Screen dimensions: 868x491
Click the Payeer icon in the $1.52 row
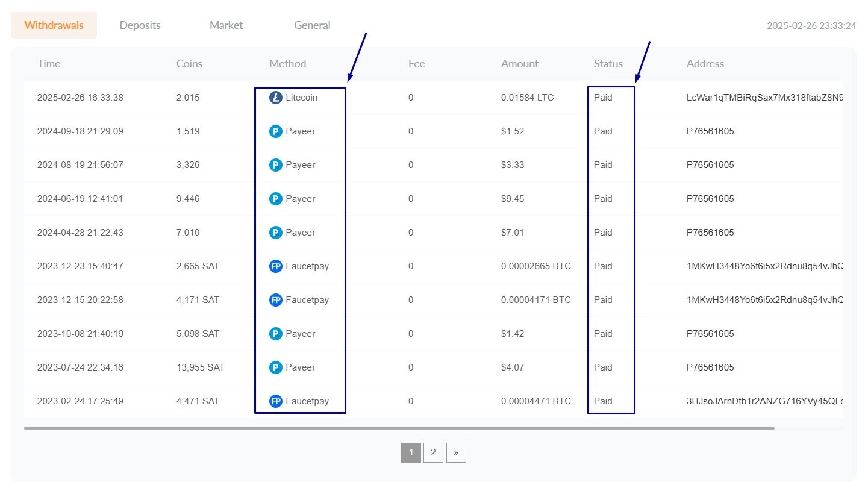[x=275, y=131]
